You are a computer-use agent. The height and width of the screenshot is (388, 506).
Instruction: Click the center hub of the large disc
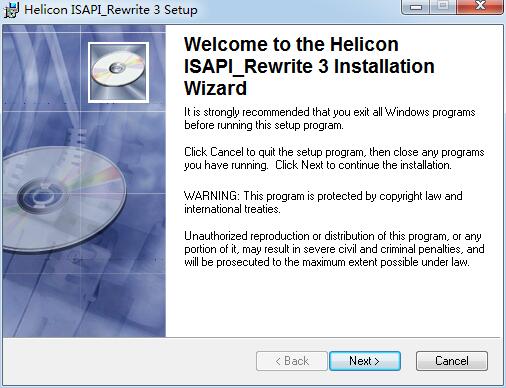pos(42,197)
